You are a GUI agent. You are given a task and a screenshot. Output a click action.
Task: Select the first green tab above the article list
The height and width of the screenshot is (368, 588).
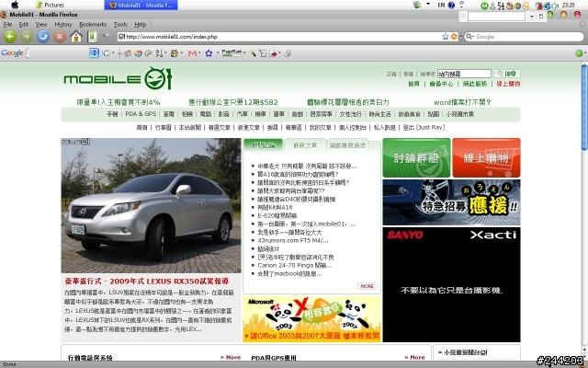click(264, 145)
